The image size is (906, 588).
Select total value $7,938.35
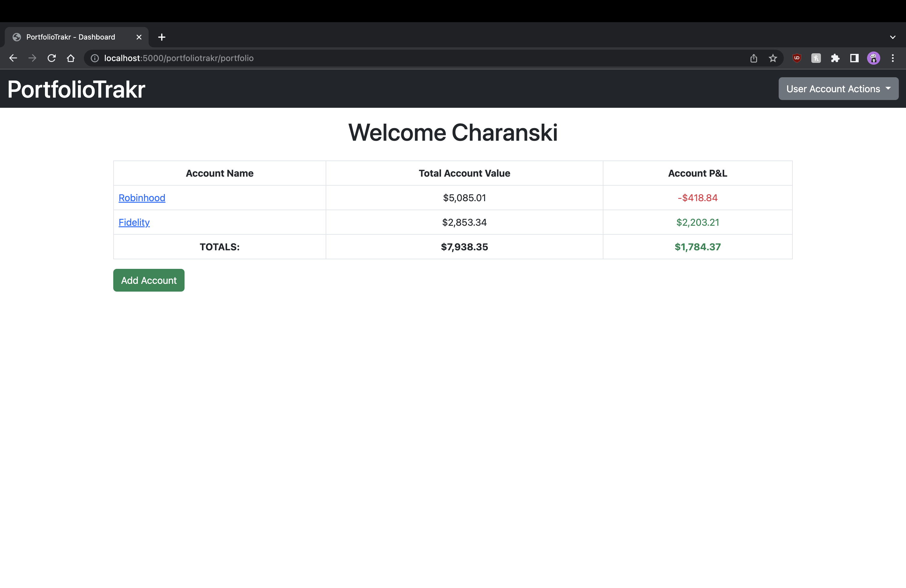[x=464, y=247]
